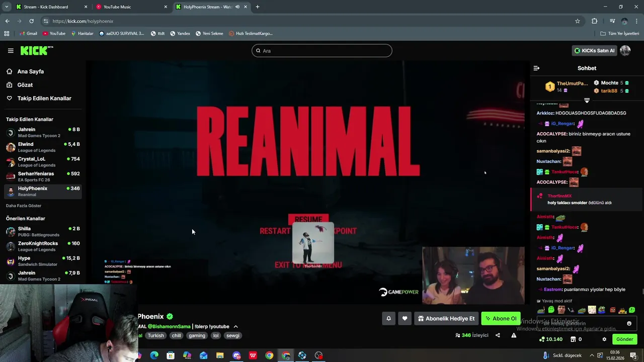644x362 pixels.
Task: Switch to Stream - Kick Dashboard tab
Action: 52,7
